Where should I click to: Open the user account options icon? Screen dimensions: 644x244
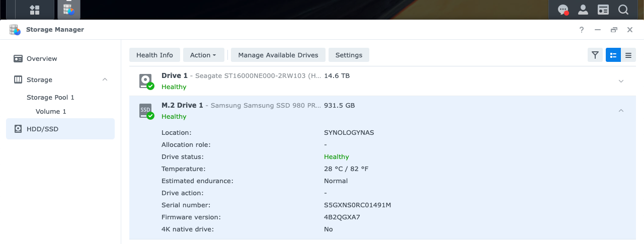583,10
